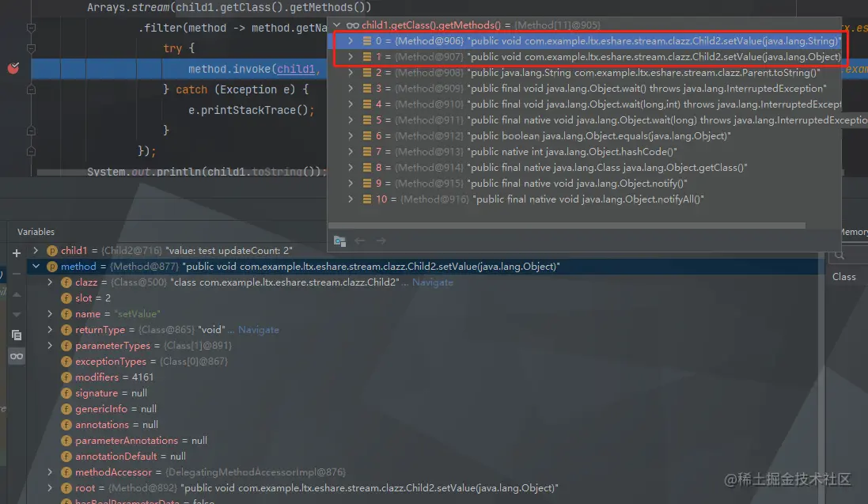Expand the methodAccessor field
868x504 pixels.
[x=51, y=472]
